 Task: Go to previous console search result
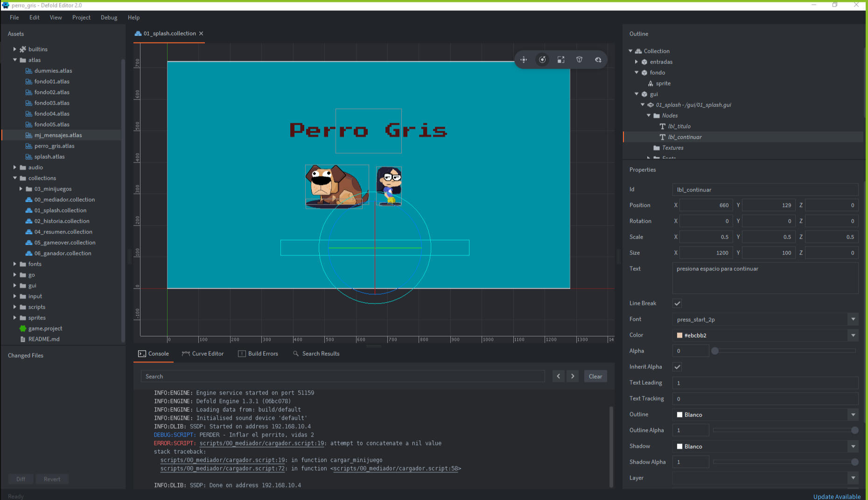pyautogui.click(x=558, y=376)
